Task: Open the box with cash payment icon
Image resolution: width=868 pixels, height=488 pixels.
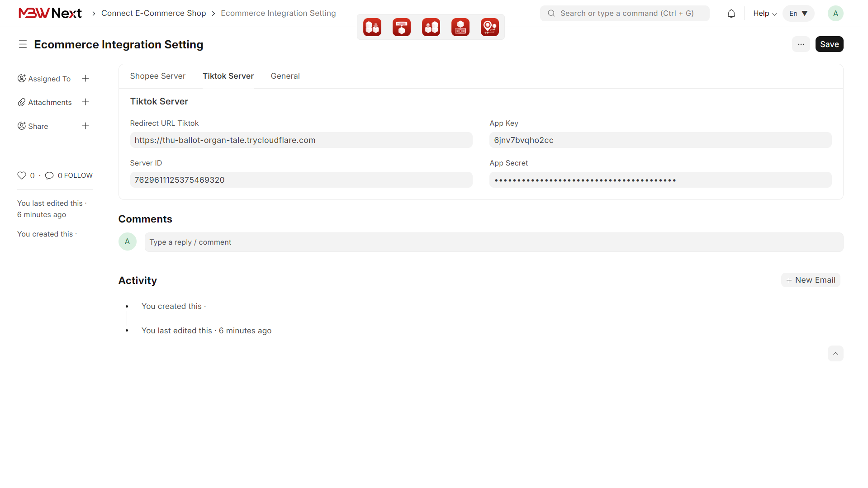Action: [x=460, y=27]
